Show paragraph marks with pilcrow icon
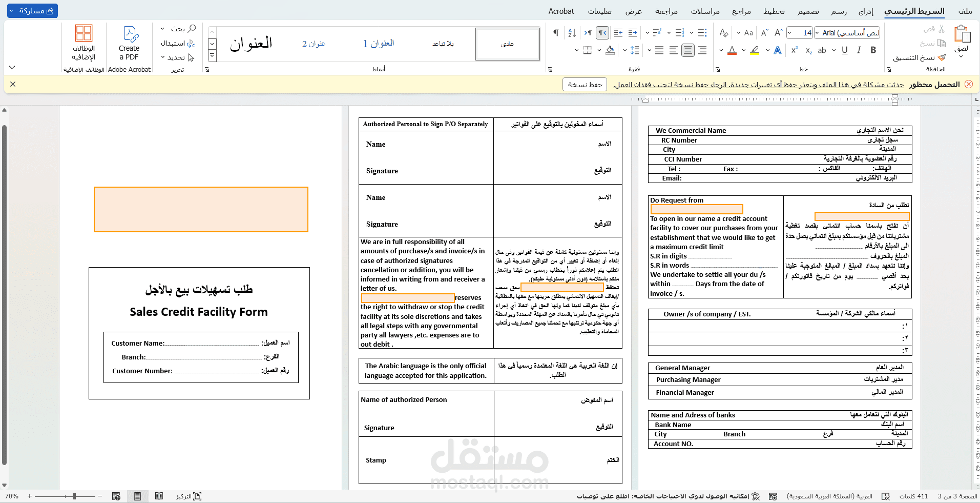Screen dimensions: 980x503 tap(556, 33)
